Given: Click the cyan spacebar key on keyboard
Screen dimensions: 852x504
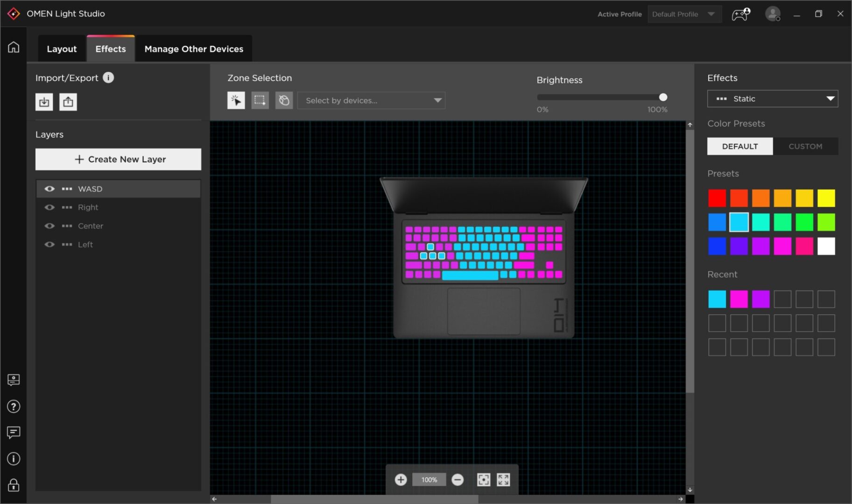Looking at the screenshot, I should point(470,275).
